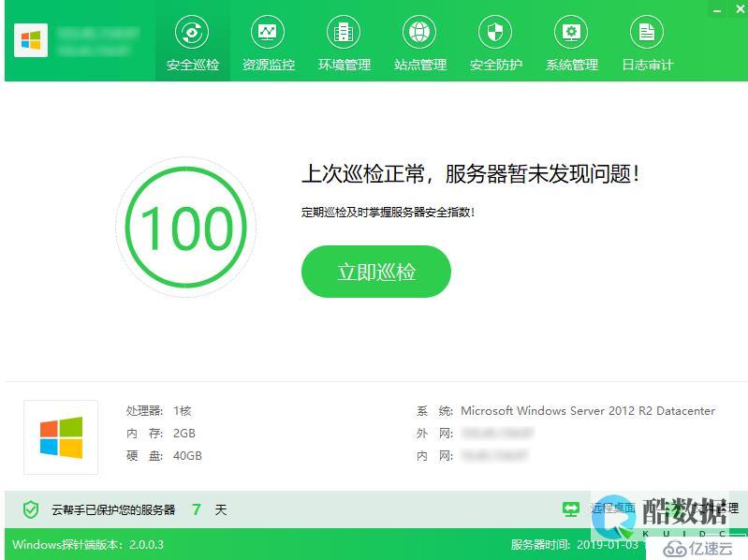Click the Windows探针端版本: 2.0.0.3 status text
This screenshot has height=560, width=748.
88,544
